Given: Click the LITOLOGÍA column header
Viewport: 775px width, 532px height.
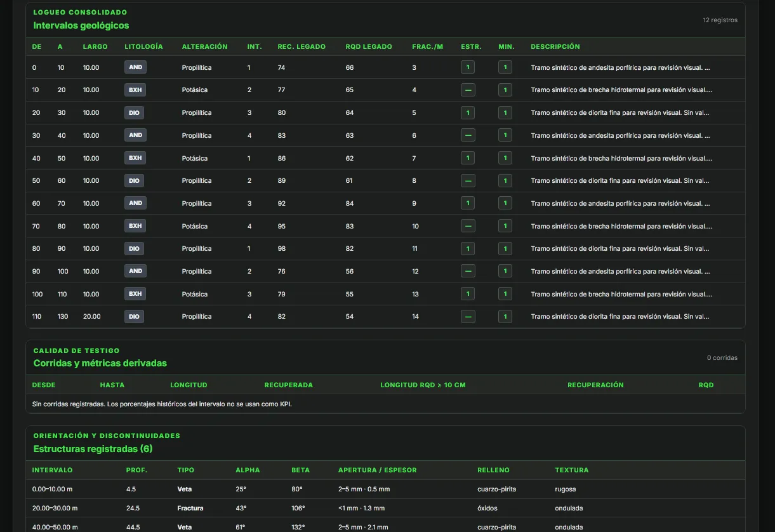Looking at the screenshot, I should coord(143,47).
